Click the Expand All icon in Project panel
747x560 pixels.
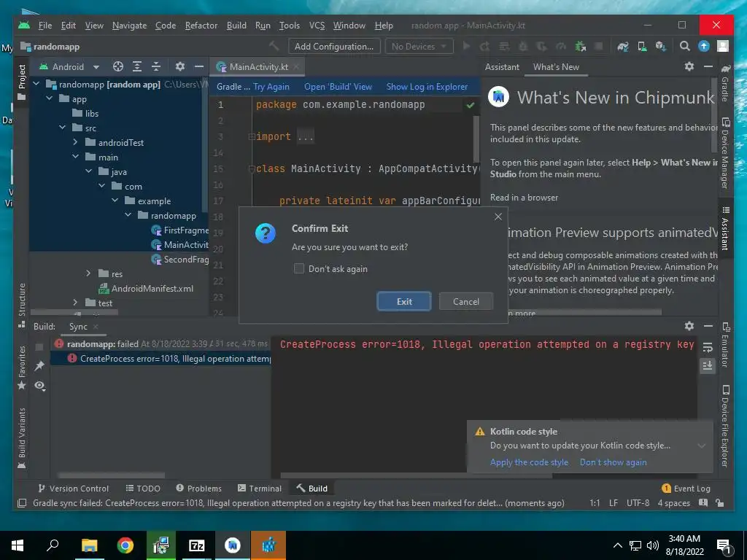point(136,66)
